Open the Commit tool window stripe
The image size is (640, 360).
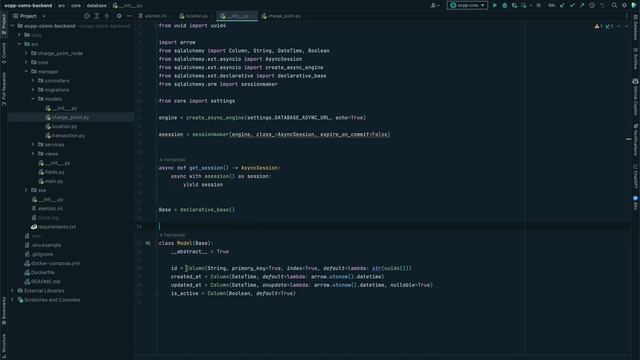click(x=4, y=53)
